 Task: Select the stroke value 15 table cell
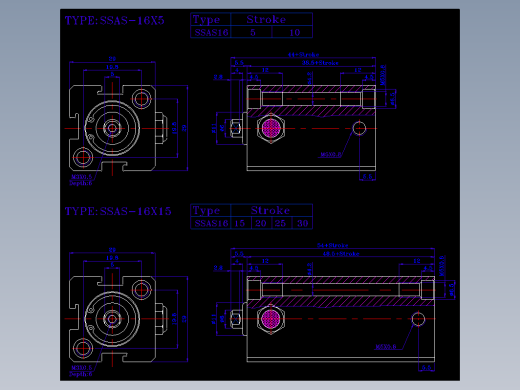tap(241, 223)
